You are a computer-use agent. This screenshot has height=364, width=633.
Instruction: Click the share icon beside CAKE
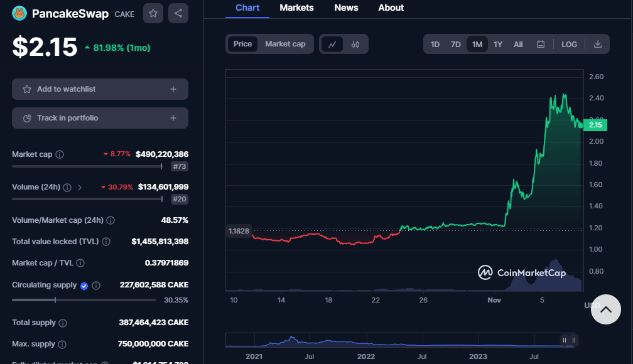click(178, 13)
